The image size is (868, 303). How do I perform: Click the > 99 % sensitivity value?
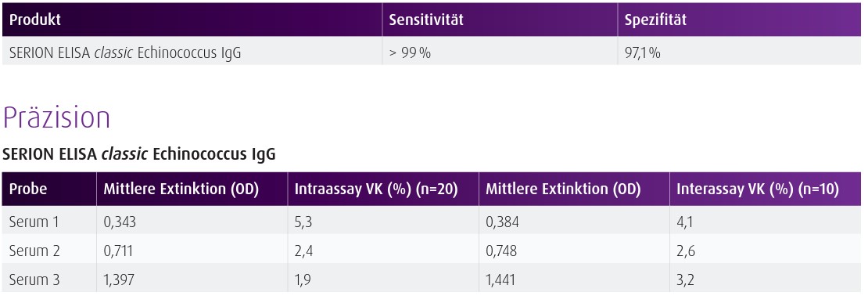(410, 54)
